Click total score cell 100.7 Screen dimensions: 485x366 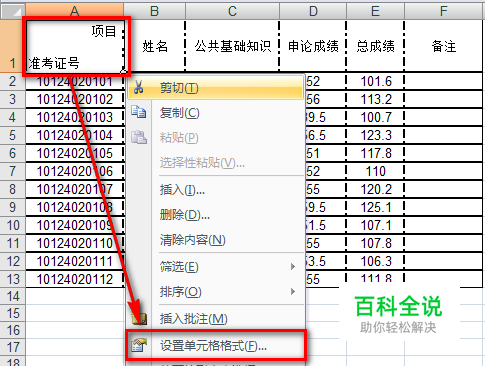375,117
